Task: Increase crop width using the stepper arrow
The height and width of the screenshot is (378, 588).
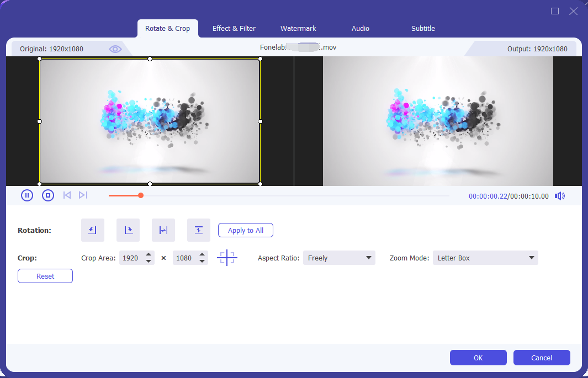Action: [x=149, y=255]
